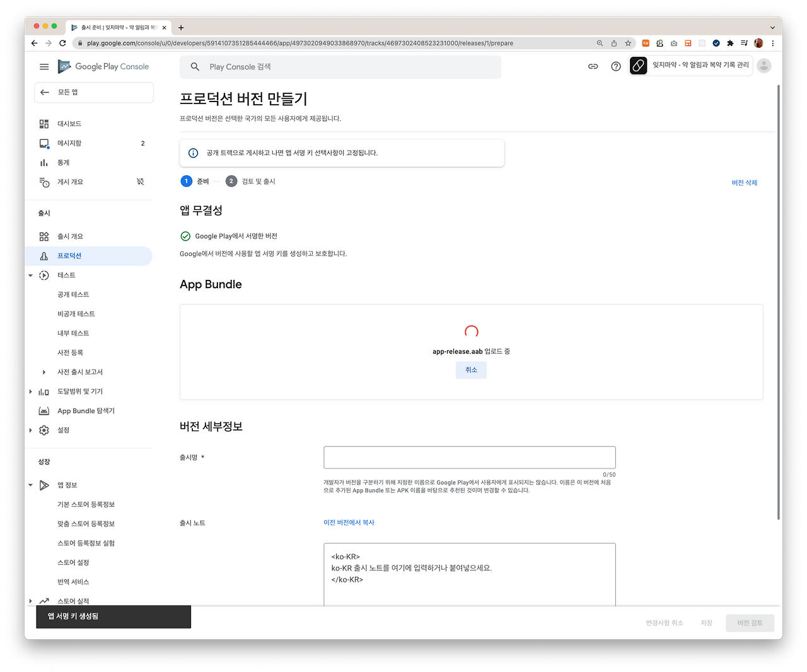Open 번역 서비스
This screenshot has height=672, width=807.
[x=73, y=582]
